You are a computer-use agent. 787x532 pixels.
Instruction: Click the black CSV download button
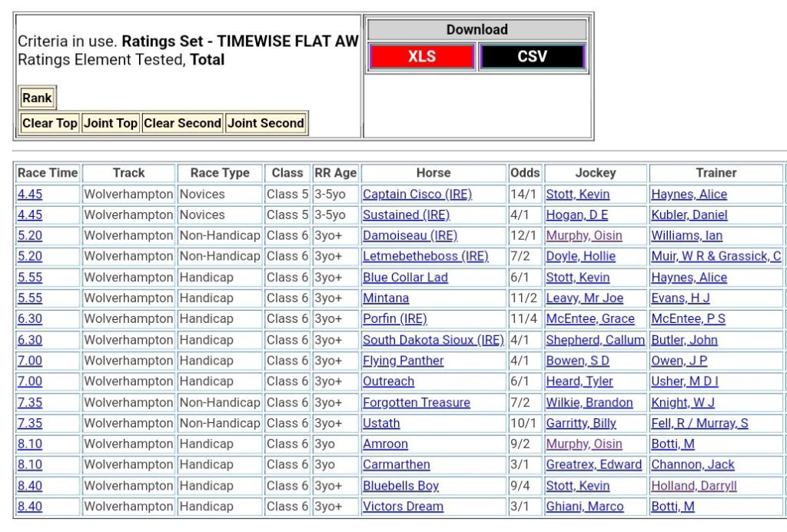(x=532, y=57)
